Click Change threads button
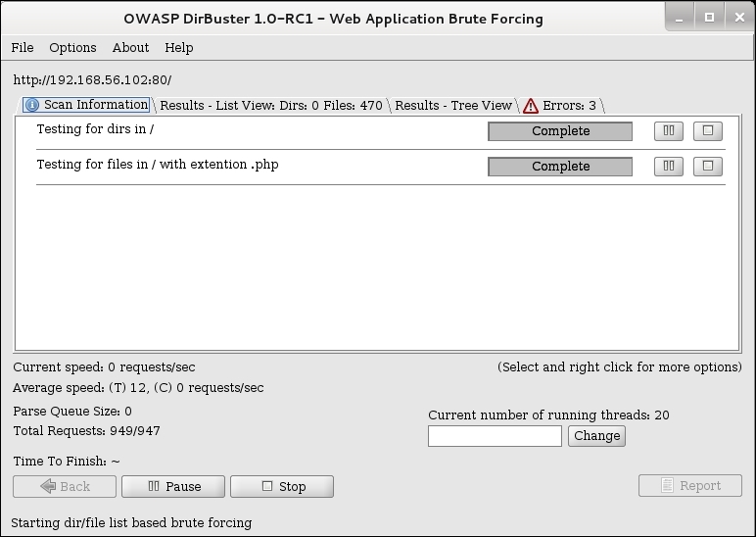756x537 pixels. point(597,436)
